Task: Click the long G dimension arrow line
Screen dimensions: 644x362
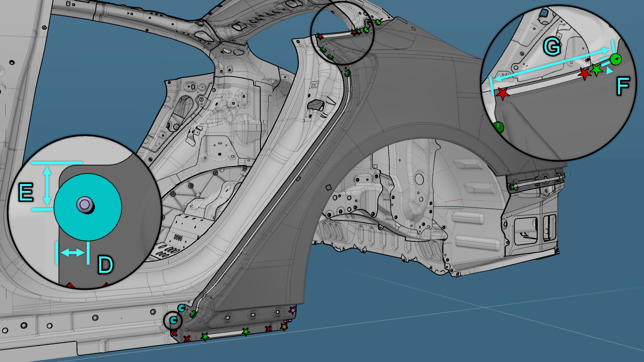Action: [551, 64]
